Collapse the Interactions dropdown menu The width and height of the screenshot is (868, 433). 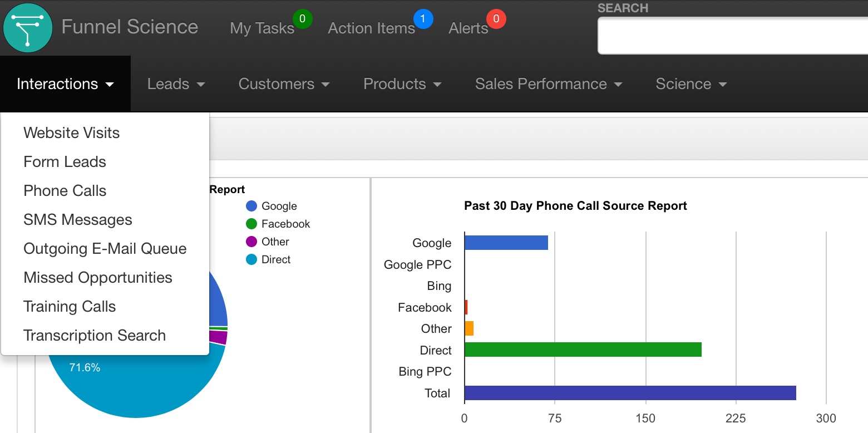[x=65, y=84]
